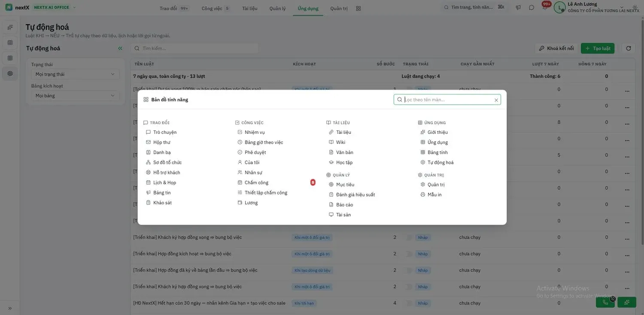The image size is (644, 315).
Task: Click the megaphone announcements icon
Action: click(518, 8)
